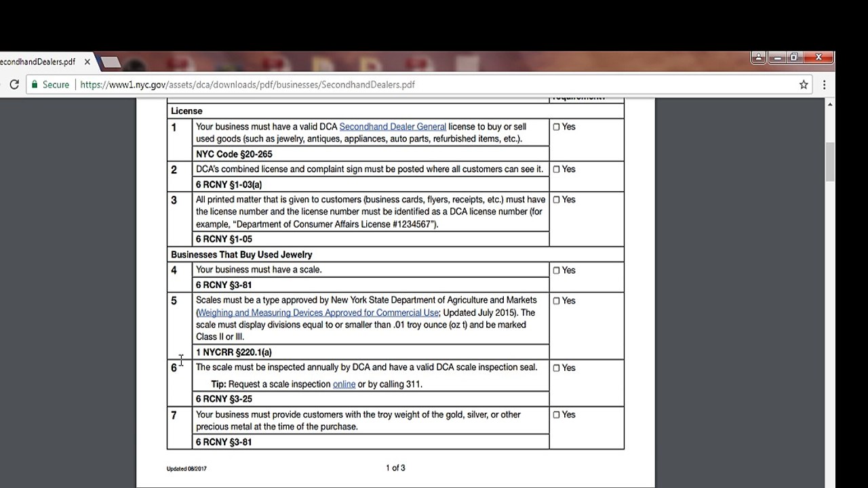Click 'Your business must have a scale.'
This screenshot has height=488, width=868.
pos(259,270)
